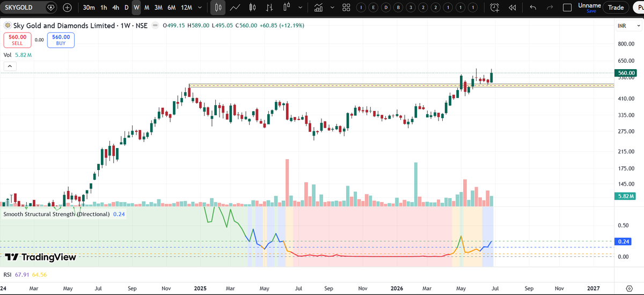The image size is (644, 295).
Task: Click the circled 3 quick button
Action: (411, 8)
